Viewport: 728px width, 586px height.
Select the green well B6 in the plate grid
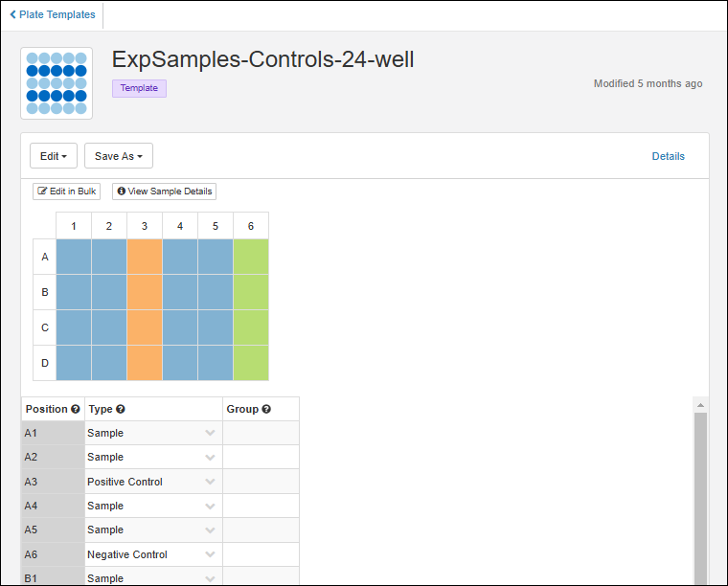coord(251,292)
